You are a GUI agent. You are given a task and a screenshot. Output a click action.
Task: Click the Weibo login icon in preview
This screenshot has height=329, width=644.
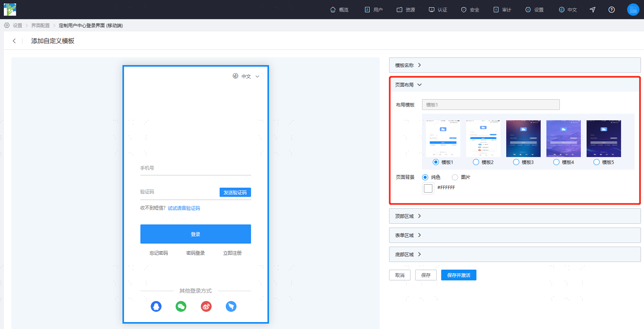tap(206, 306)
